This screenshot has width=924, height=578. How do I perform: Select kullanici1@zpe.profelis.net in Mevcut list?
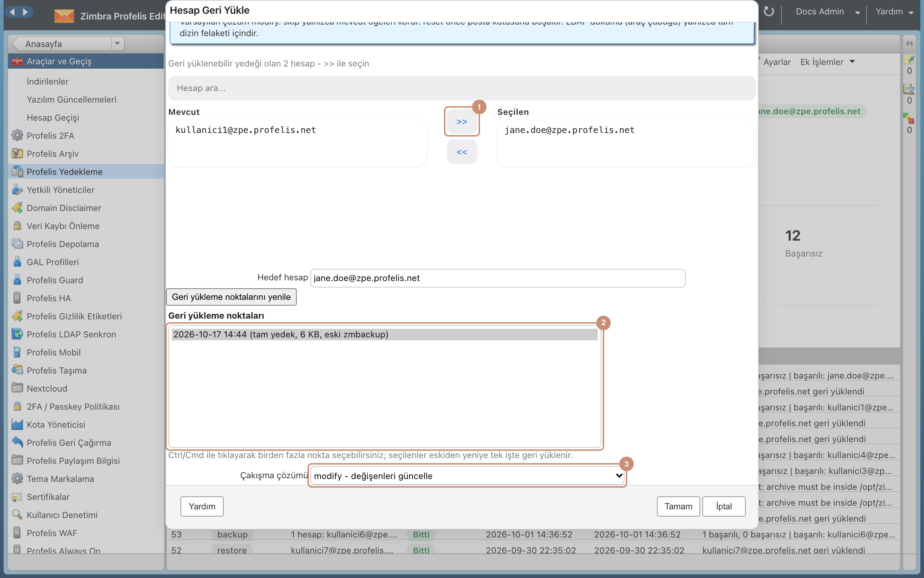(x=245, y=130)
